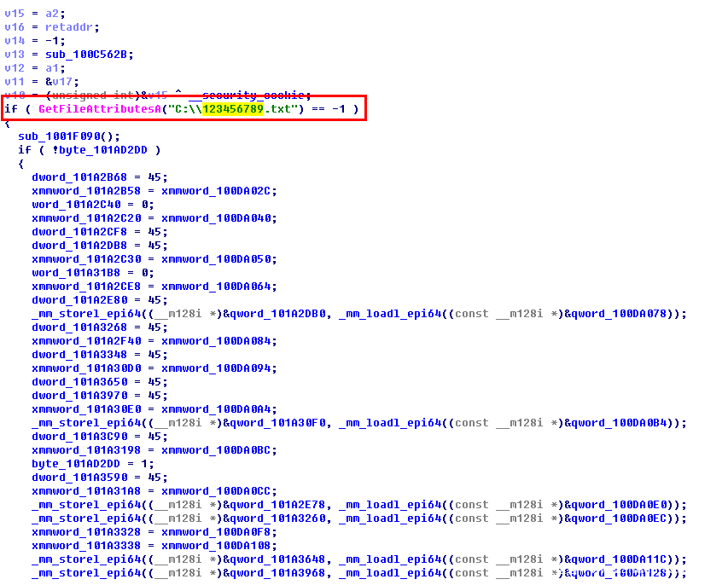728x585 pixels.
Task: Click qword_100DA0E0
Action: point(620,505)
